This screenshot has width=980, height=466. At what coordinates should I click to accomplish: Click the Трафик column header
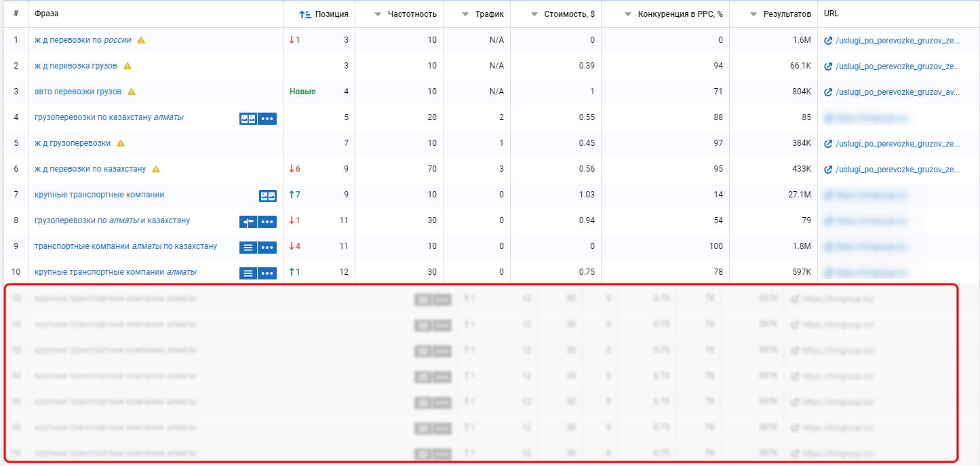489,14
